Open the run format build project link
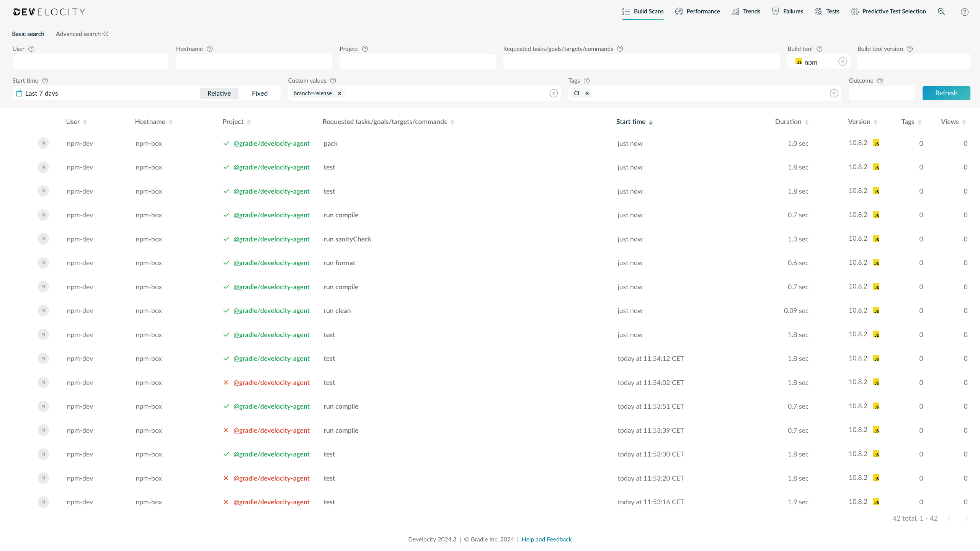980x551 pixels. click(x=271, y=263)
